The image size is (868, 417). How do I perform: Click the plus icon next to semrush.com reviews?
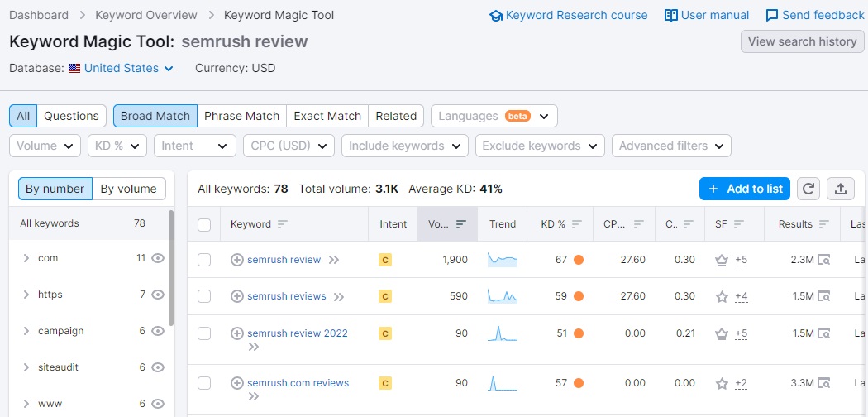pyautogui.click(x=237, y=383)
